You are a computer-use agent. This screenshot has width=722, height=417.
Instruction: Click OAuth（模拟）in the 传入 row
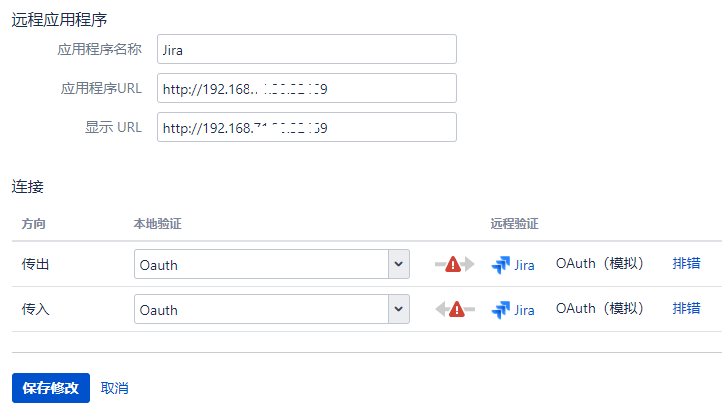(600, 309)
